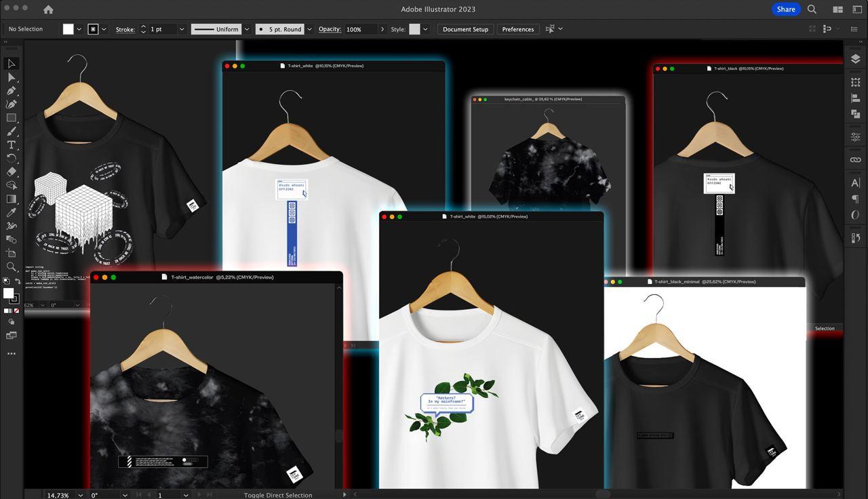Select the Blend tool
Screen dimensions: 868x499
point(12,239)
